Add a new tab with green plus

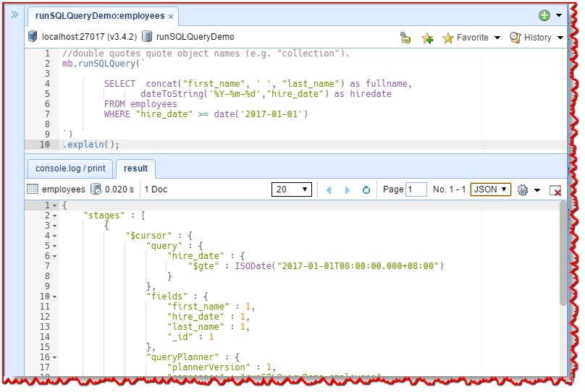pos(544,15)
